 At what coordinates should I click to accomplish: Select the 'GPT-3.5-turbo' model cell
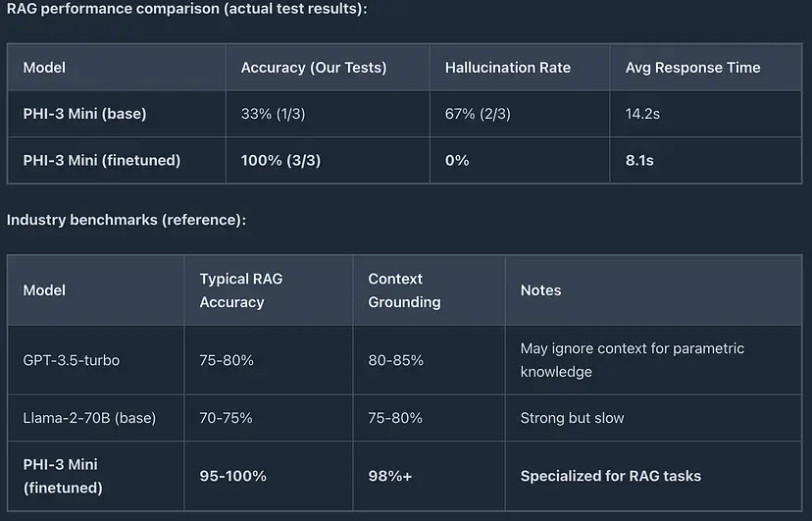71,360
